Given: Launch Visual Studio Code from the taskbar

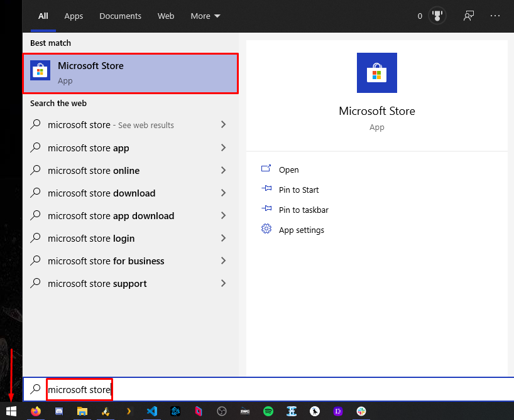Looking at the screenshot, I should (x=152, y=411).
